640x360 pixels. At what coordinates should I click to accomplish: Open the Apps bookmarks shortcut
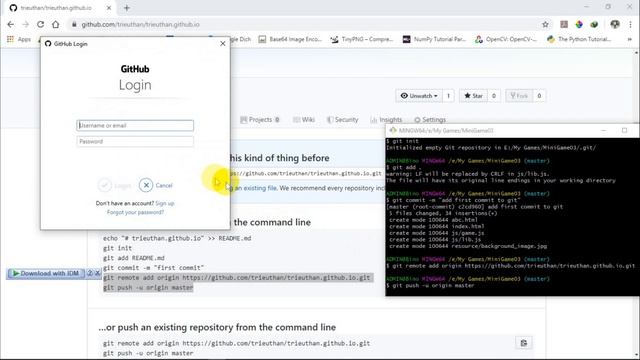[x=19, y=39]
